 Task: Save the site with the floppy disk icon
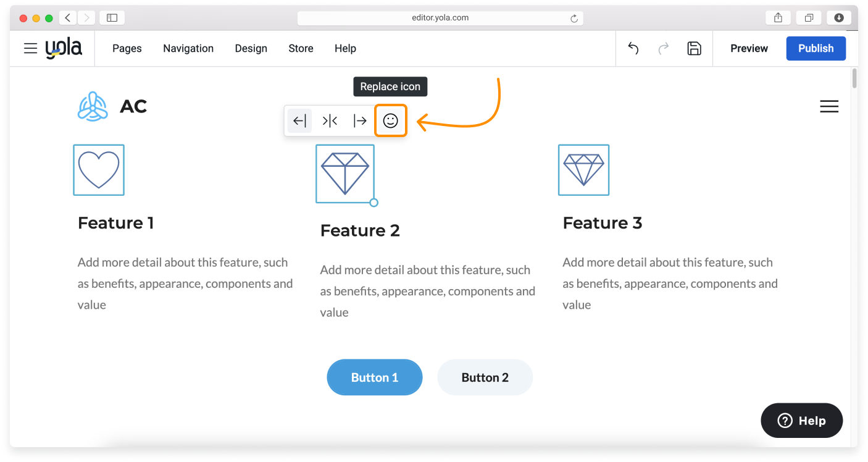pyautogui.click(x=694, y=48)
